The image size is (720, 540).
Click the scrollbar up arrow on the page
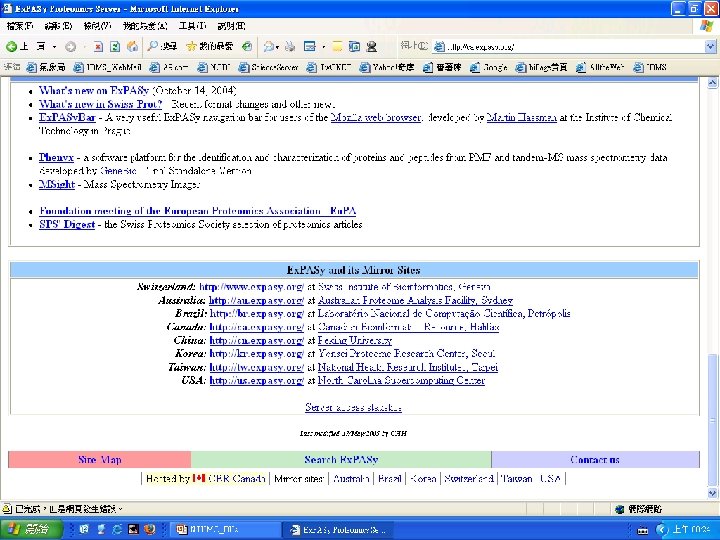point(712,83)
